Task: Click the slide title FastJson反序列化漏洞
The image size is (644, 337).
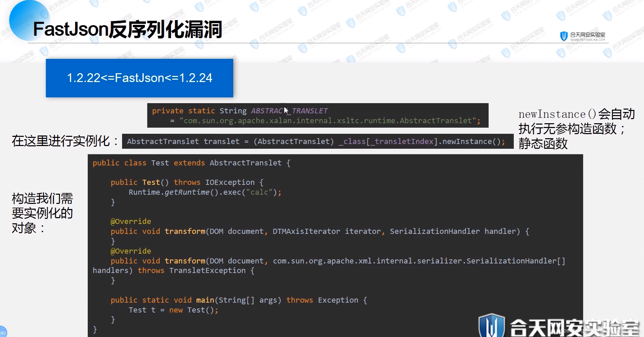Action: [128, 29]
